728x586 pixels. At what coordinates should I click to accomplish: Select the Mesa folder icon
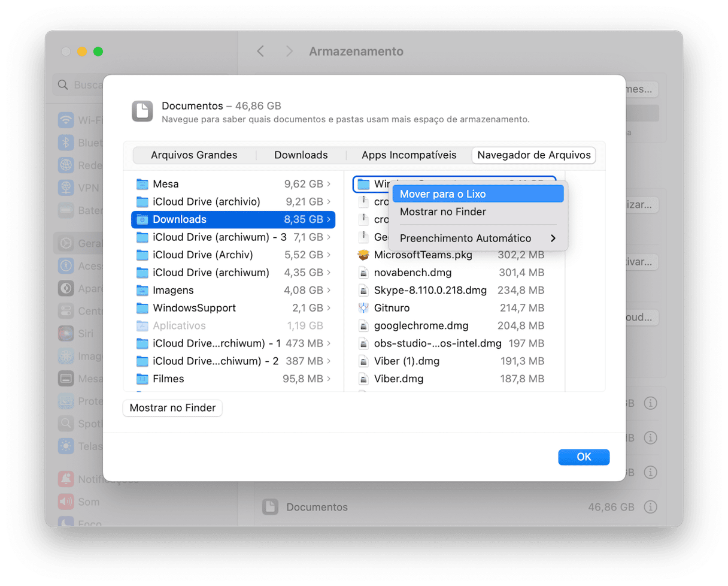142,184
